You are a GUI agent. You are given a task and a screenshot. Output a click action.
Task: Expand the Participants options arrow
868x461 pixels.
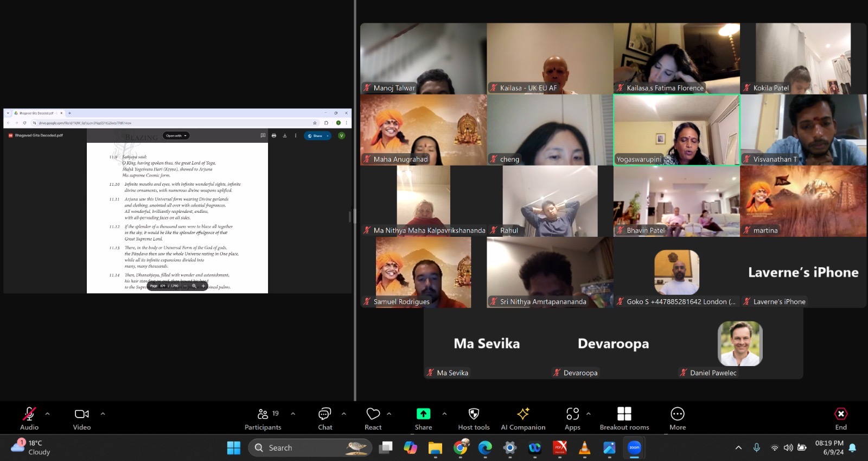point(293,414)
